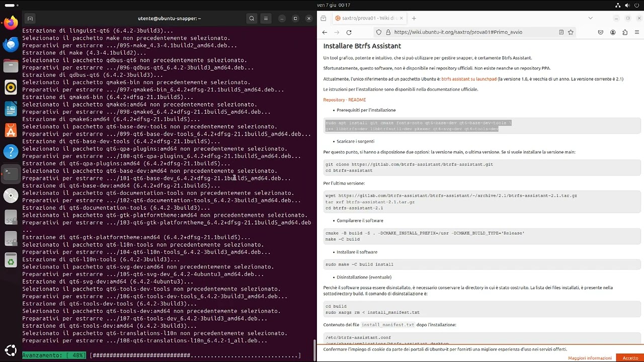Launch Rhythmbox from the dock
Image resolution: width=644 pixels, height=362 pixels.
pyautogui.click(x=11, y=87)
